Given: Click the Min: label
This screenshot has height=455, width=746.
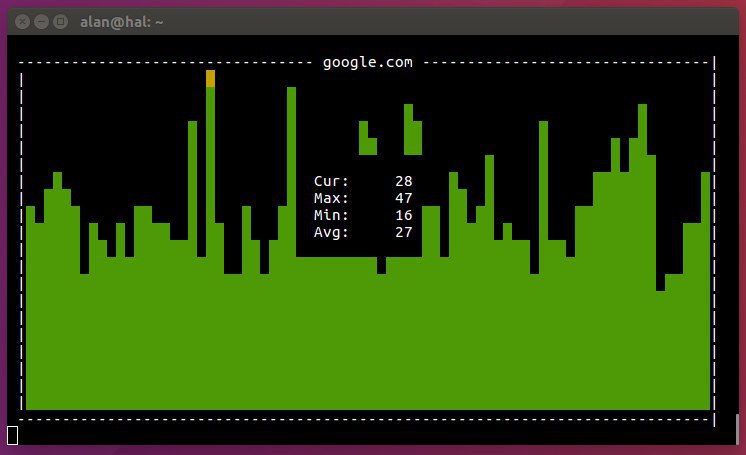Looking at the screenshot, I should [x=331, y=215].
